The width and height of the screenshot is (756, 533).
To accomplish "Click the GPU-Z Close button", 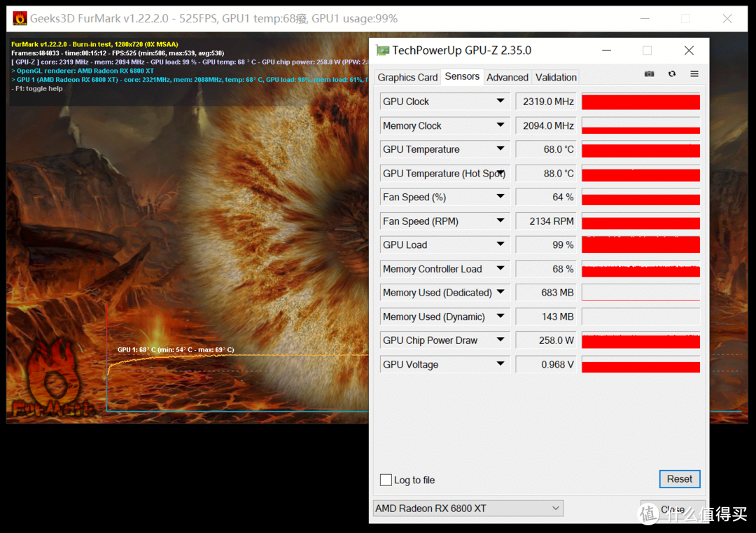I will [673, 509].
